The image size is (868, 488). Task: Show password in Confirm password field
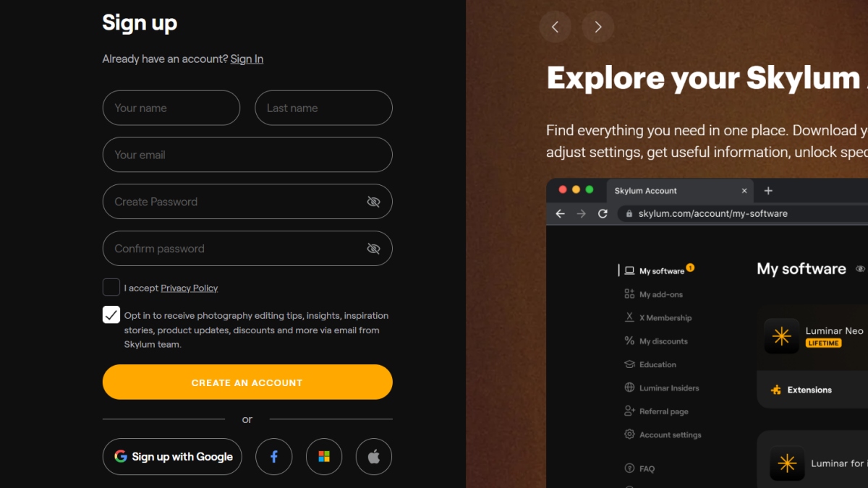(x=373, y=249)
